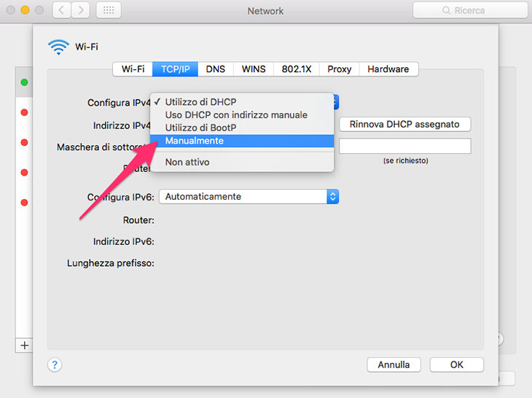Viewport: 532px width, 398px height.
Task: Click the DHCP client ID text field
Action: point(405,146)
